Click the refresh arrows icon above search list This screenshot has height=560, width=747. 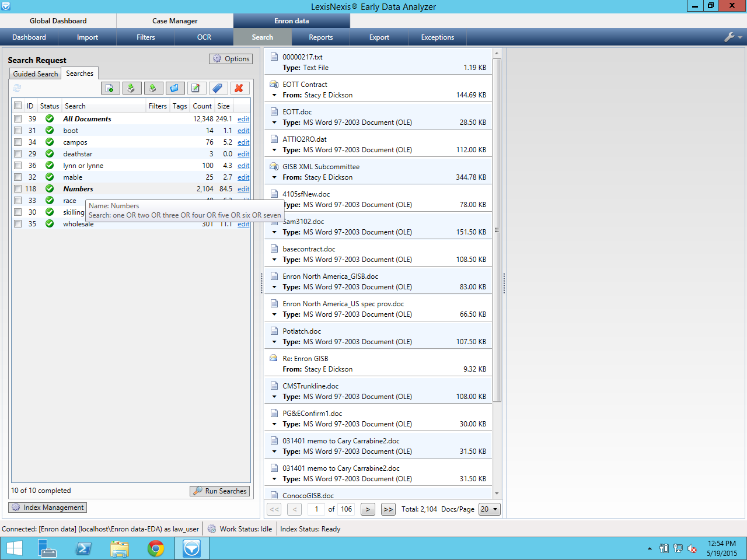pyautogui.click(x=17, y=88)
